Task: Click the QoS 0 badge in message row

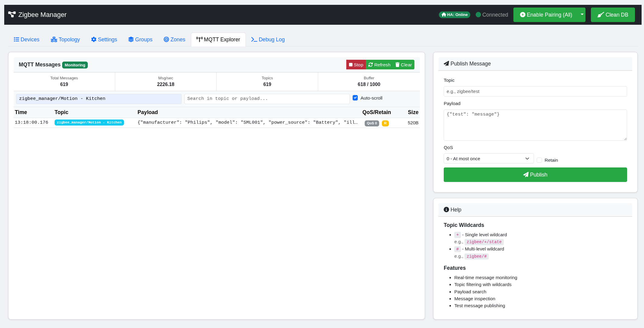Action: point(372,123)
